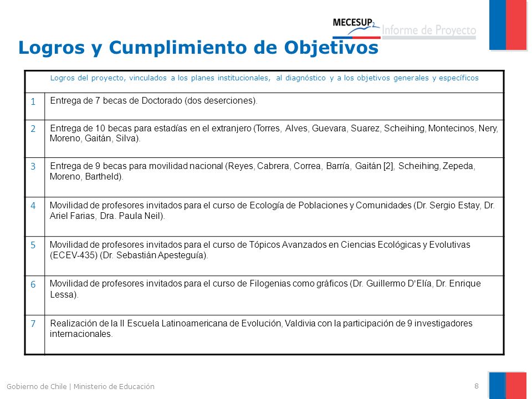Screen dimensions: 532x399
Task: Click the 'Informe de Proyecto' header text
Action: pyautogui.click(x=429, y=30)
